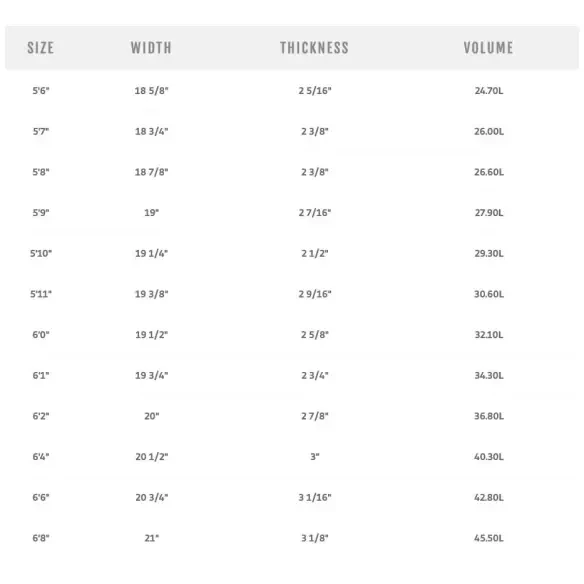Image resolution: width=584 pixels, height=584 pixels.
Task: Click the 3 1/16" thickness value
Action: (315, 497)
